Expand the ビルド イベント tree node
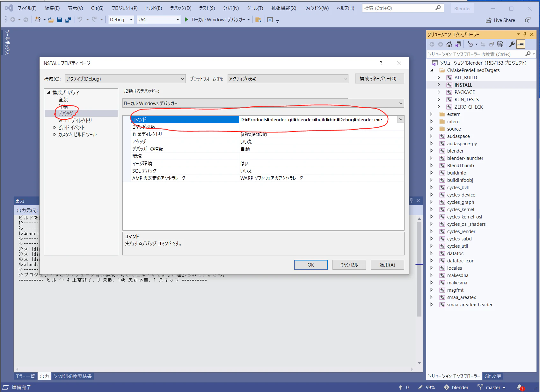540x392 pixels. click(x=55, y=127)
